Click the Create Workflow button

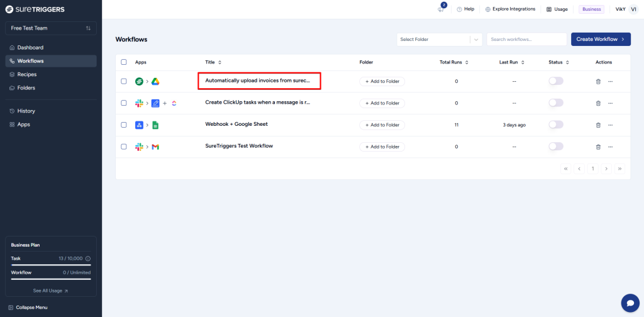click(x=600, y=40)
